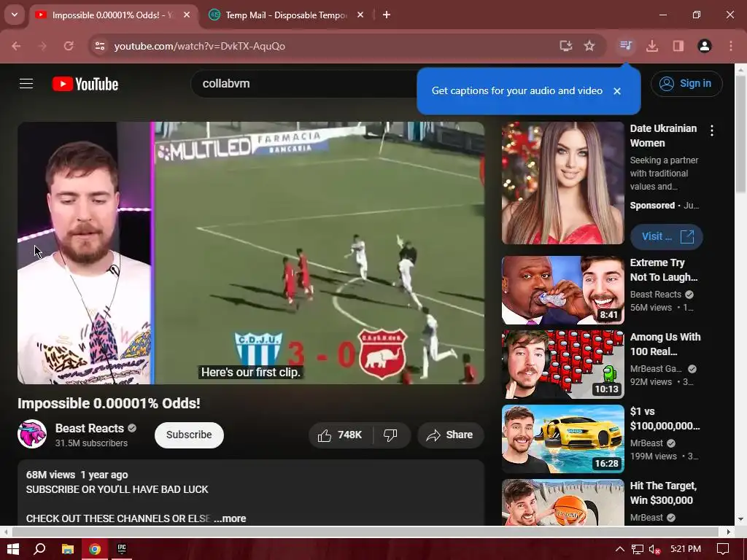Click the Chrome icon in the taskbar
747x560 pixels.
(95, 549)
